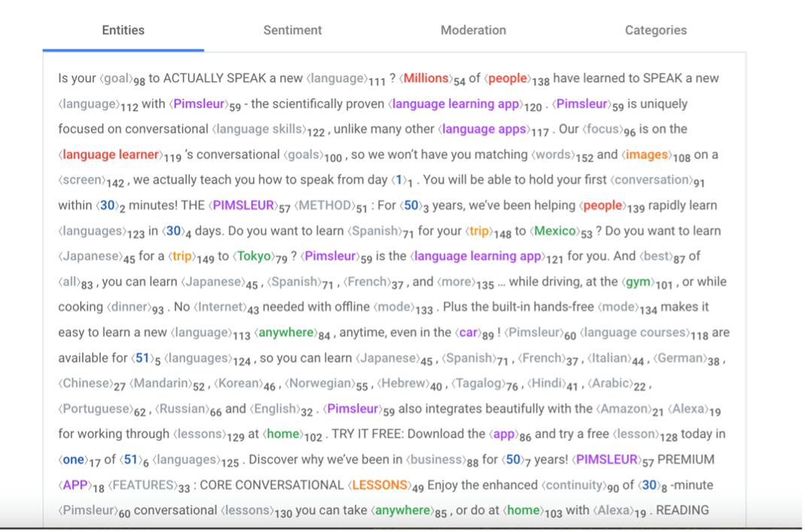The width and height of the screenshot is (804, 532).
Task: Select the 'screen' entity
Action: (82, 180)
